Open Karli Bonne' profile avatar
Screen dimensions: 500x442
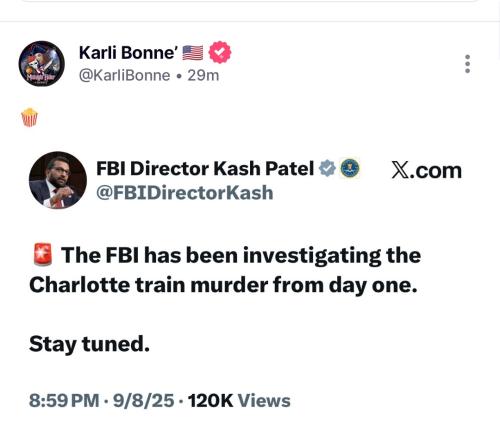[42, 64]
